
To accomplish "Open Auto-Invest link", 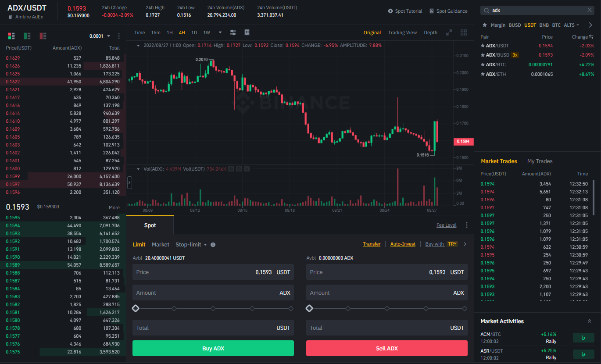I will [403, 244].
